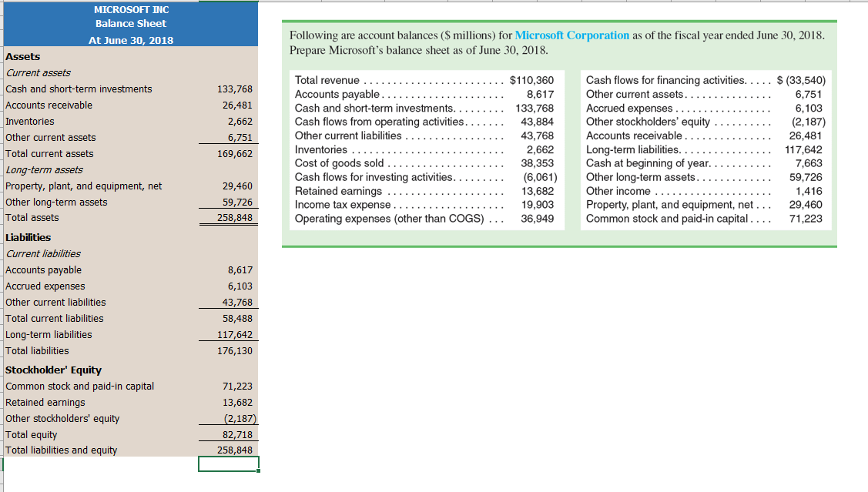This screenshot has height=492, width=868.
Task: Click the Other current liabilities label cell
Action: (55, 302)
